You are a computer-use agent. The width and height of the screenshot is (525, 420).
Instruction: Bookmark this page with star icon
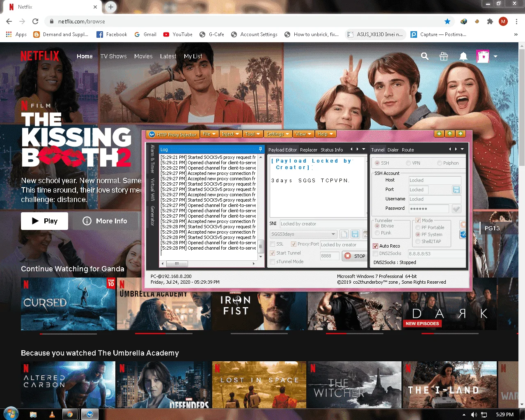447,21
